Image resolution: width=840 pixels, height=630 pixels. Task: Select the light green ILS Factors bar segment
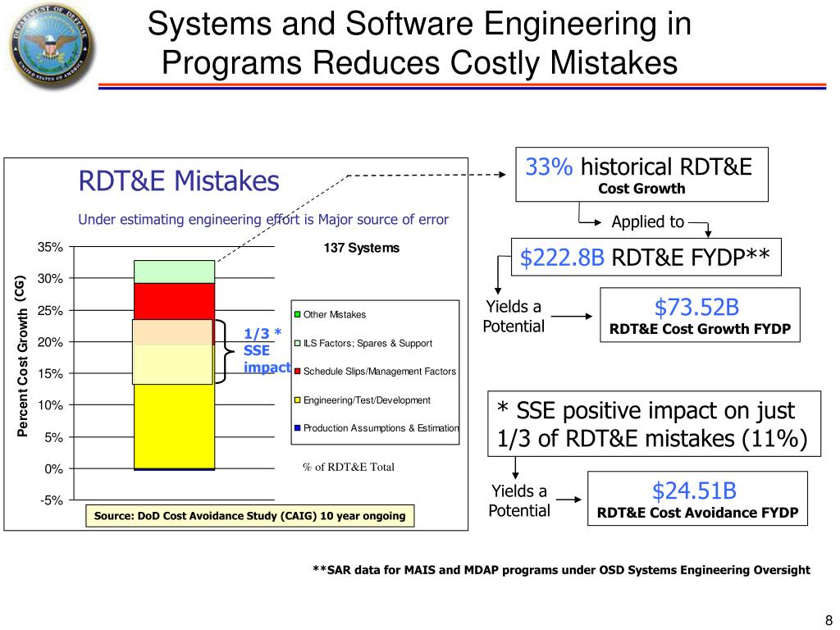[x=174, y=272]
